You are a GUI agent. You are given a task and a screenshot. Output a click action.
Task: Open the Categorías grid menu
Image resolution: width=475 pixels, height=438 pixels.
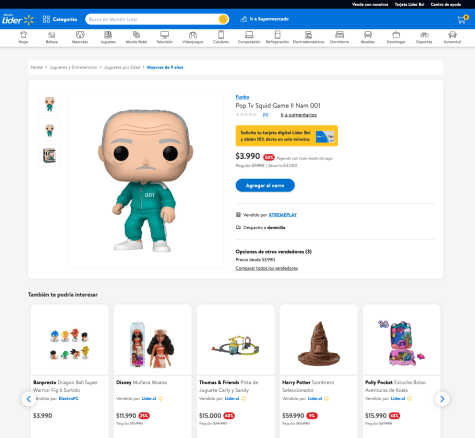60,19
